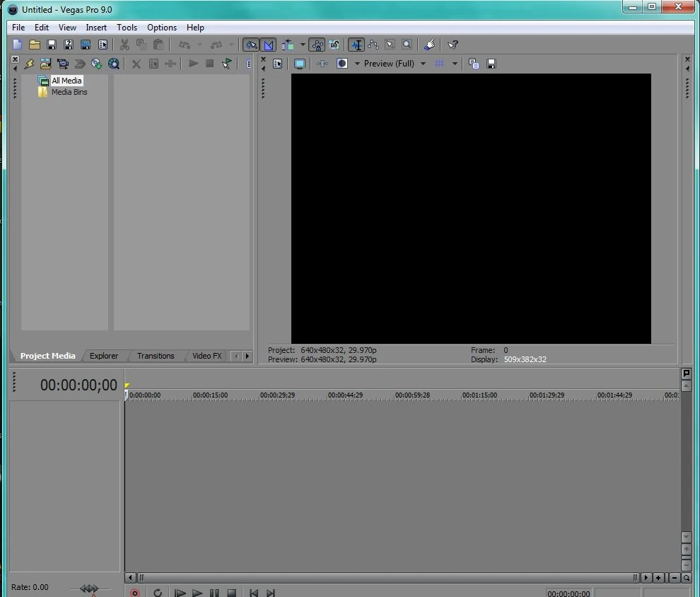This screenshot has height=597, width=700.
Task: Close the Video Preview window
Action: tap(263, 59)
